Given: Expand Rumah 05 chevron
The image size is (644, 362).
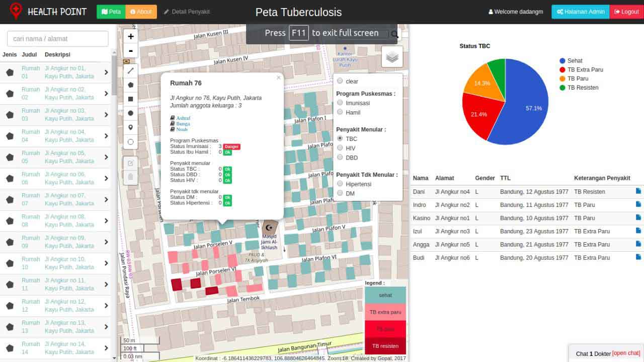Looking at the screenshot, I should (x=106, y=157).
